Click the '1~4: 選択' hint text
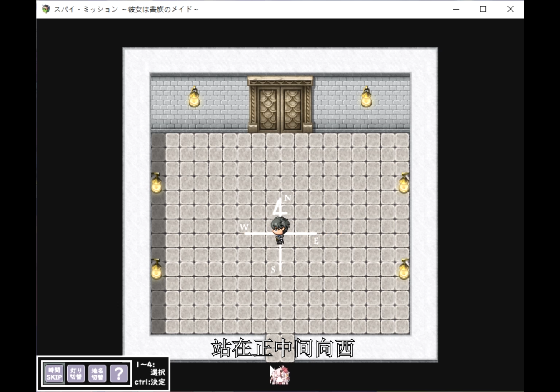The height and width of the screenshot is (392, 560). click(150, 368)
